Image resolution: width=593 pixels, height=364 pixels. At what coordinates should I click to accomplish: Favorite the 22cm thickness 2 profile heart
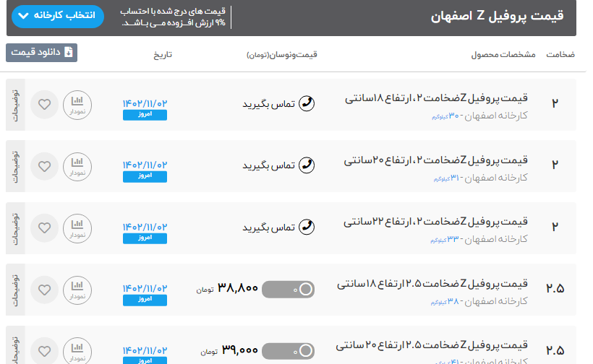pos(45,228)
